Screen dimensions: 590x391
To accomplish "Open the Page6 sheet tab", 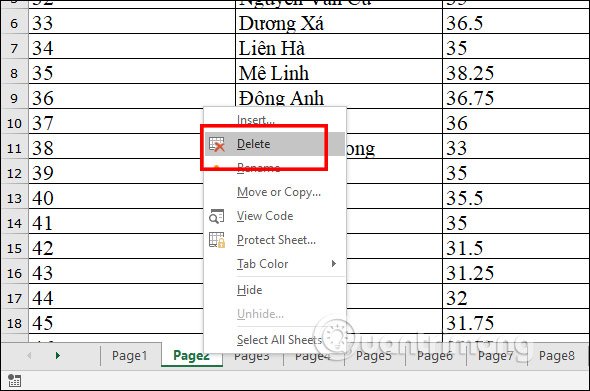I will [435, 355].
